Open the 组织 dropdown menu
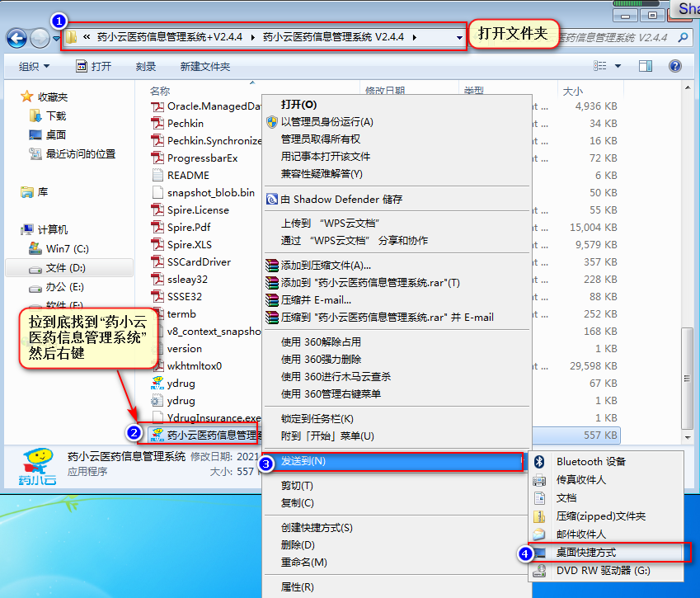 (x=34, y=67)
